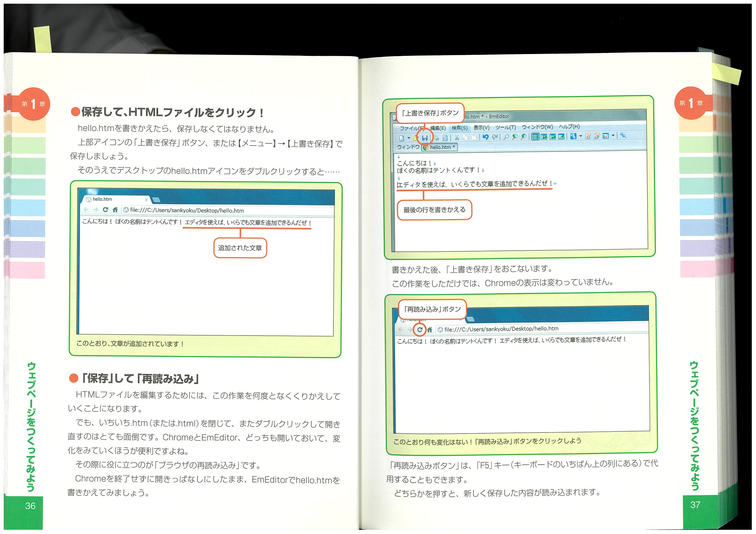The image size is (756, 534).
Task: Open the ヘルプ(H) menu in EmEditor
Action: (569, 127)
